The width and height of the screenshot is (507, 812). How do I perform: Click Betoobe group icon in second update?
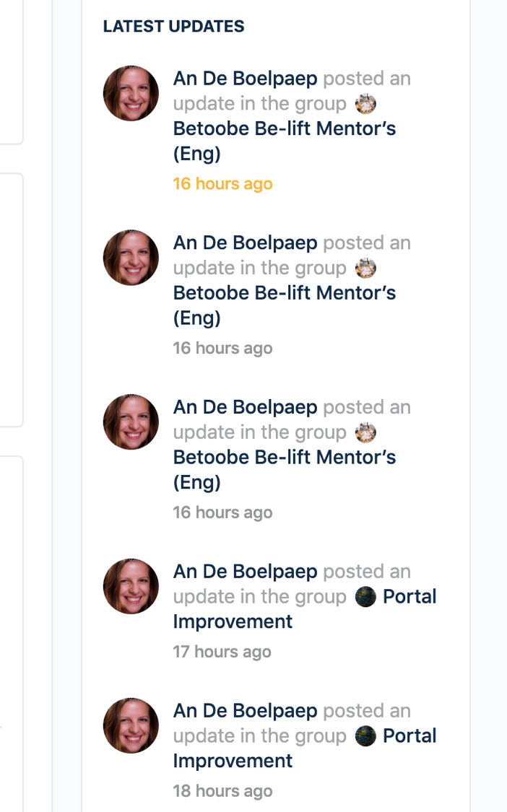(365, 269)
